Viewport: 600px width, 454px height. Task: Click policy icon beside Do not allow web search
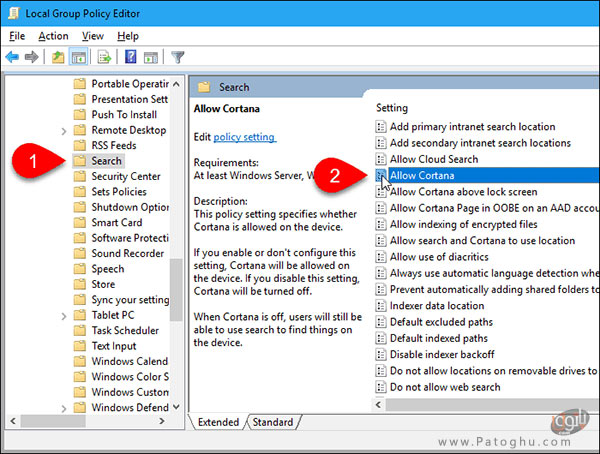tap(381, 387)
